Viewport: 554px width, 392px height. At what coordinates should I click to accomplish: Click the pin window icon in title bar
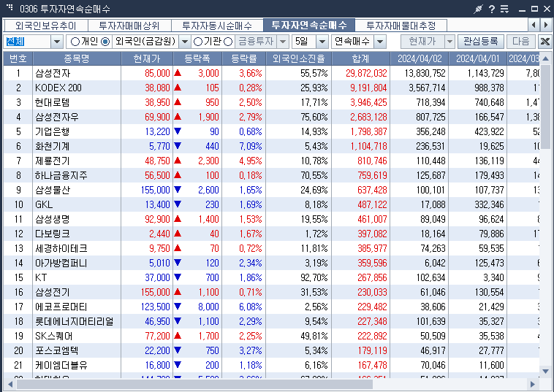click(x=478, y=9)
